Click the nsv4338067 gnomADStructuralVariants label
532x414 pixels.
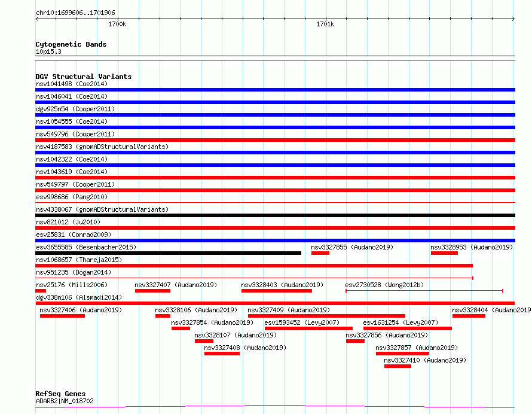(102, 209)
